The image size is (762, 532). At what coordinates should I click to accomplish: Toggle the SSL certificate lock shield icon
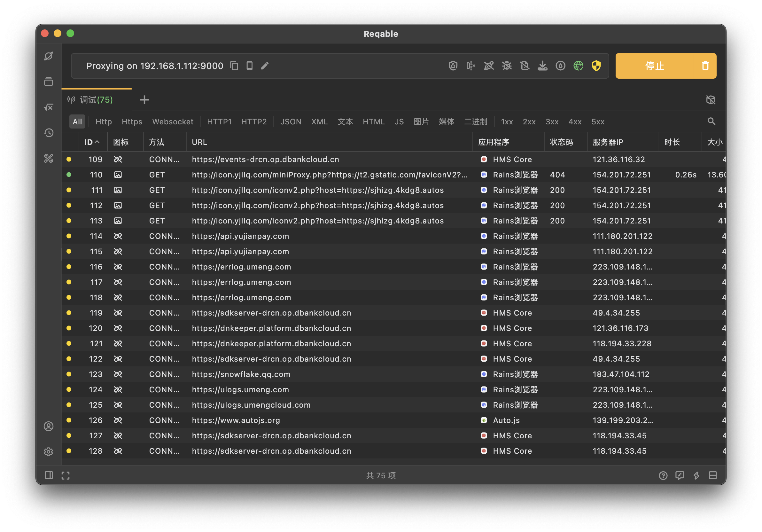(x=453, y=66)
